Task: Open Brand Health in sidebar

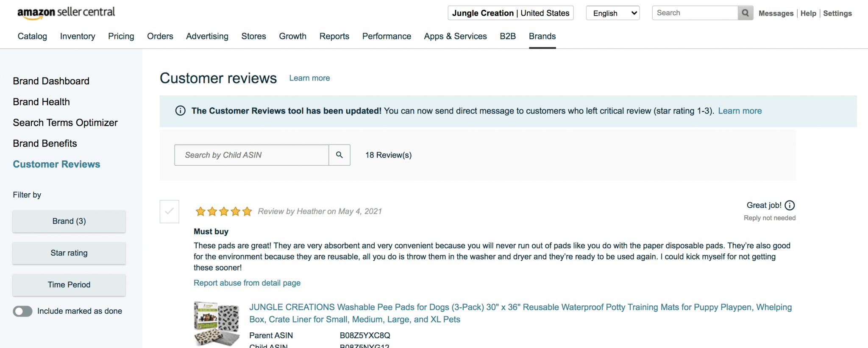Action: (x=42, y=102)
